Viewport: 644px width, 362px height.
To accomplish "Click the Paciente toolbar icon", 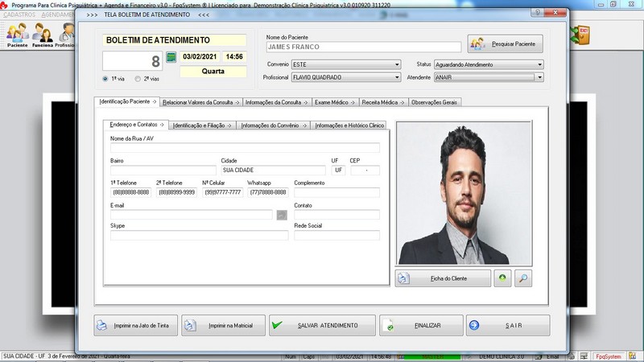I will click(17, 35).
